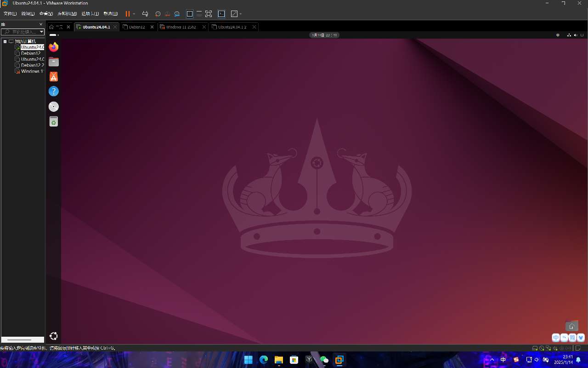This screenshot has width=588, height=368.
Task: Close the library panel
Action: [x=41, y=24]
